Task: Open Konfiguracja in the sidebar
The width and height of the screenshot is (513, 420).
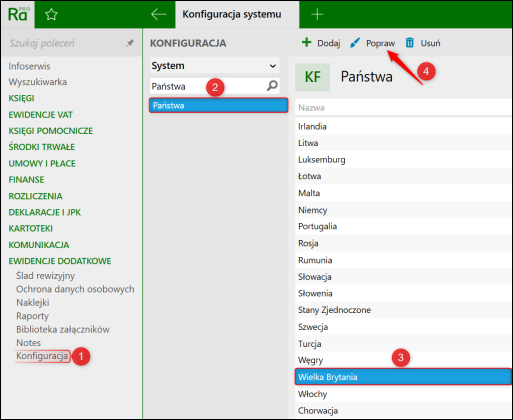Action: click(x=42, y=356)
